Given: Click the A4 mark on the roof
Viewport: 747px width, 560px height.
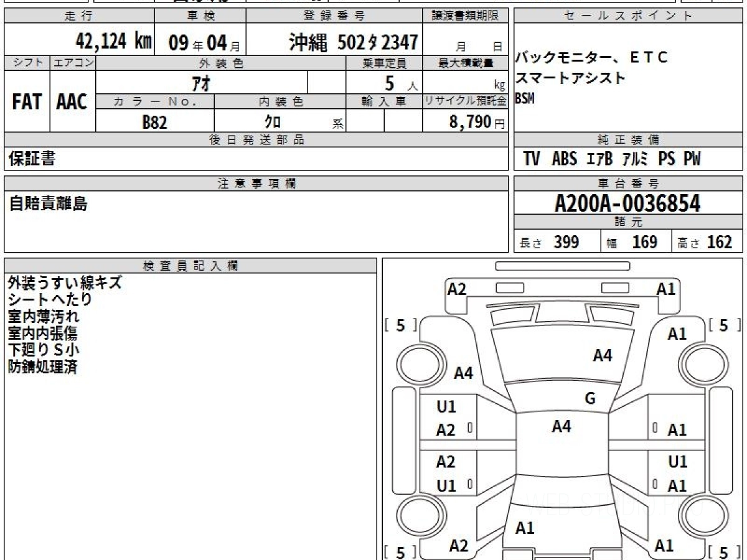Looking at the screenshot, I should [x=561, y=426].
